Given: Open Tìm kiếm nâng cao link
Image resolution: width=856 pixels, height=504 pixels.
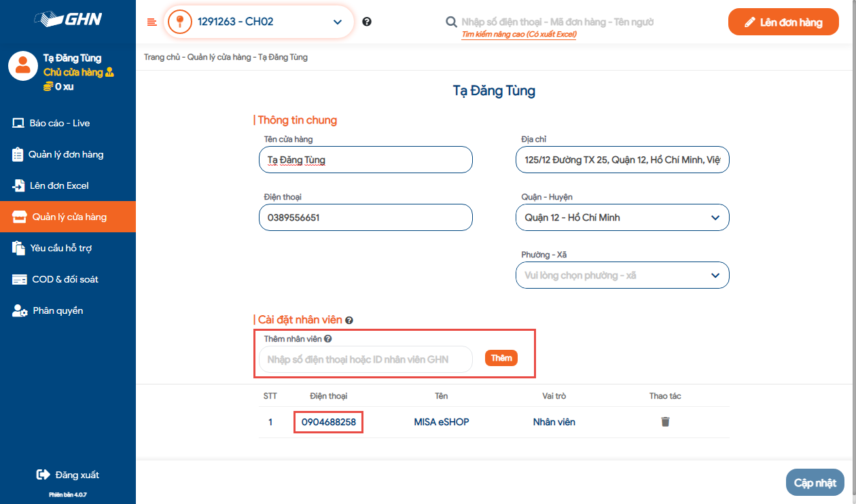Looking at the screenshot, I should tap(518, 34).
